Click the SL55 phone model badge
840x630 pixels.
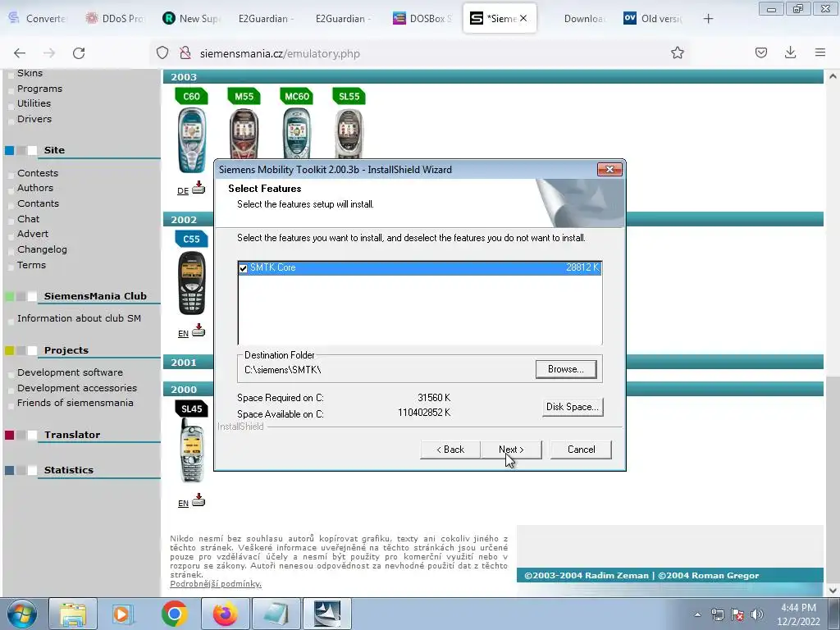(349, 97)
